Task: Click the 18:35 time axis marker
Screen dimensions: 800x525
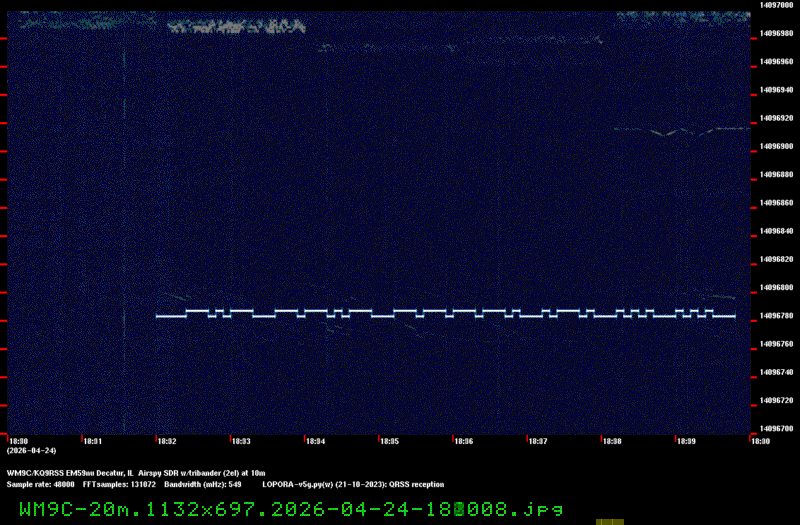Action: click(x=389, y=441)
